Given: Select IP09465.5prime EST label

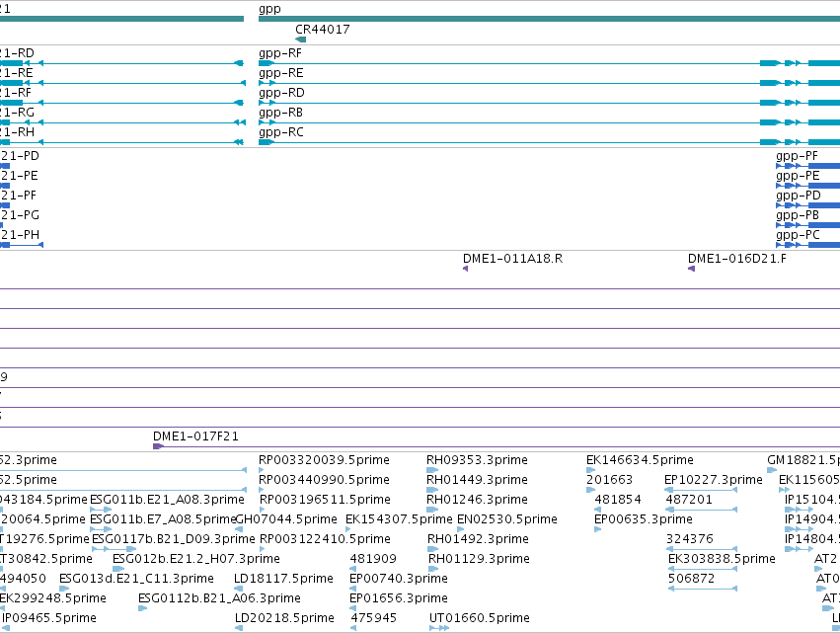Looking at the screenshot, I should (x=49, y=618).
